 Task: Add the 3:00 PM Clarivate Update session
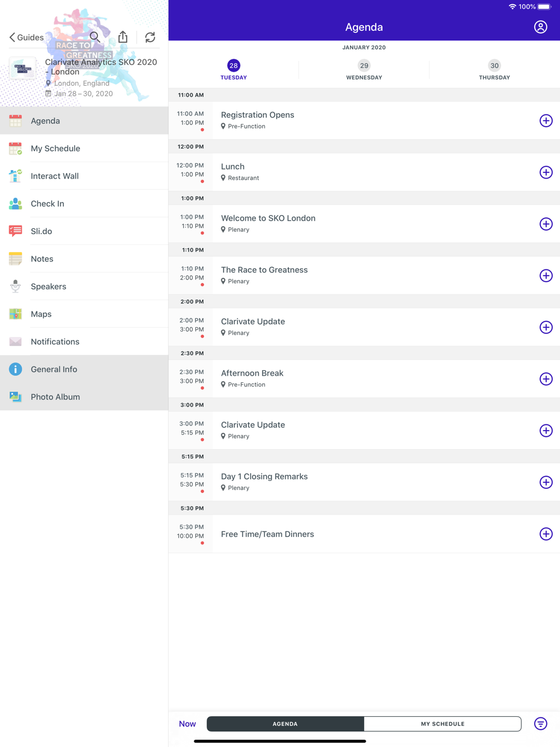pos(546,431)
